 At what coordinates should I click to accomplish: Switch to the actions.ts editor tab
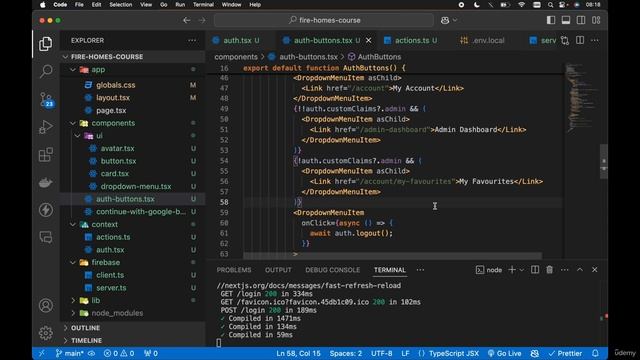point(411,40)
